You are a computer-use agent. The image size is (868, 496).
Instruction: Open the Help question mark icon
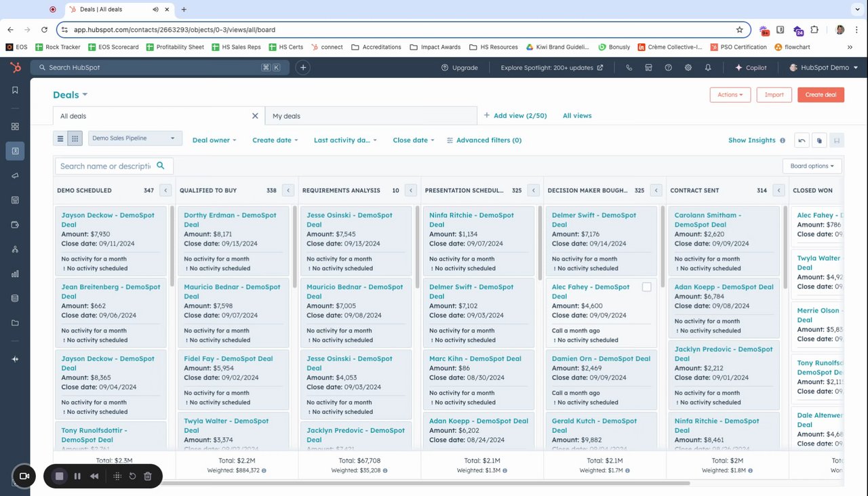(669, 68)
